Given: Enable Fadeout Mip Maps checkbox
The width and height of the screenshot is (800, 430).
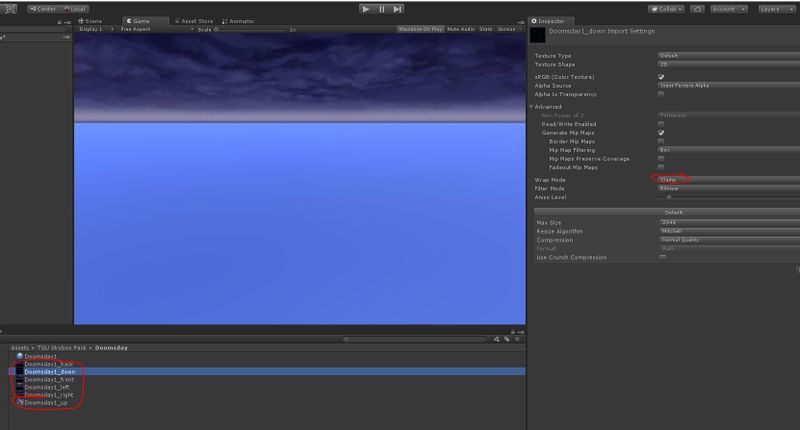Looking at the screenshot, I should pos(661,167).
